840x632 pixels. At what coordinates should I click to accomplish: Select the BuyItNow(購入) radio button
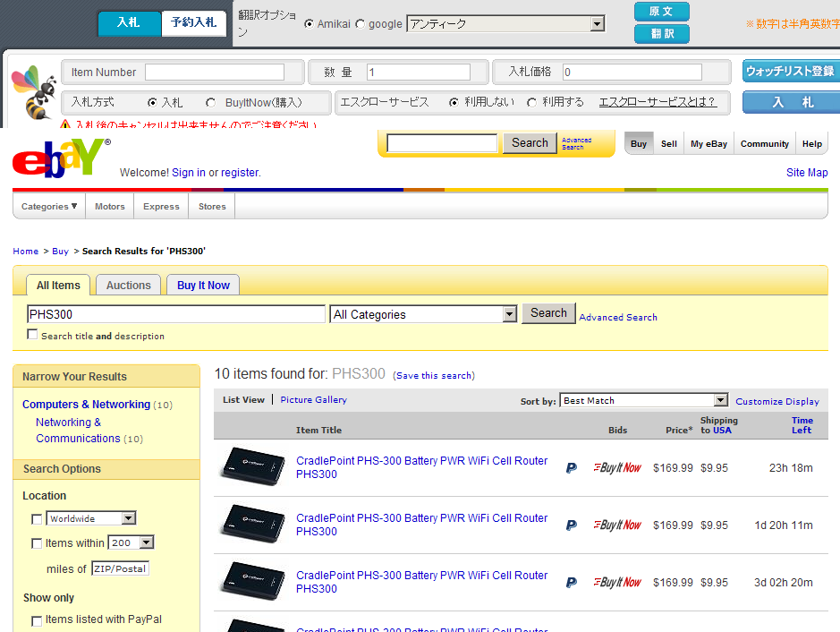[x=210, y=102]
